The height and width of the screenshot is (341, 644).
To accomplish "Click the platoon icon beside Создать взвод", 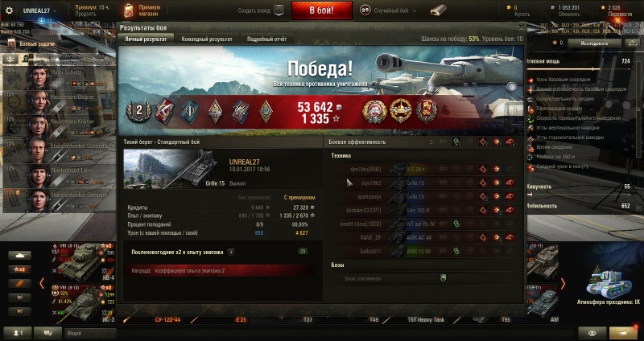I will [x=279, y=10].
